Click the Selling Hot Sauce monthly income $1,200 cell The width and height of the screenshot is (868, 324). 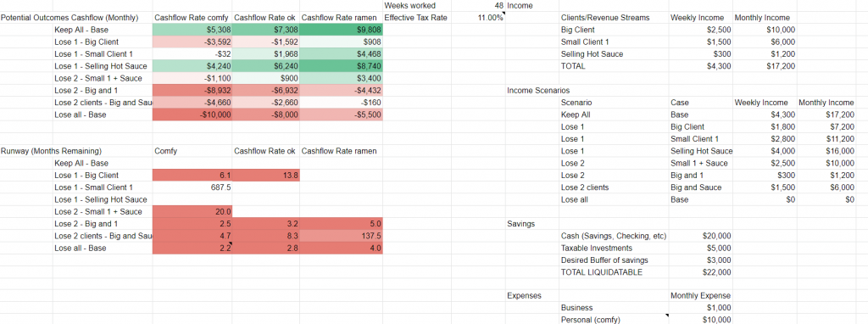[x=765, y=54]
